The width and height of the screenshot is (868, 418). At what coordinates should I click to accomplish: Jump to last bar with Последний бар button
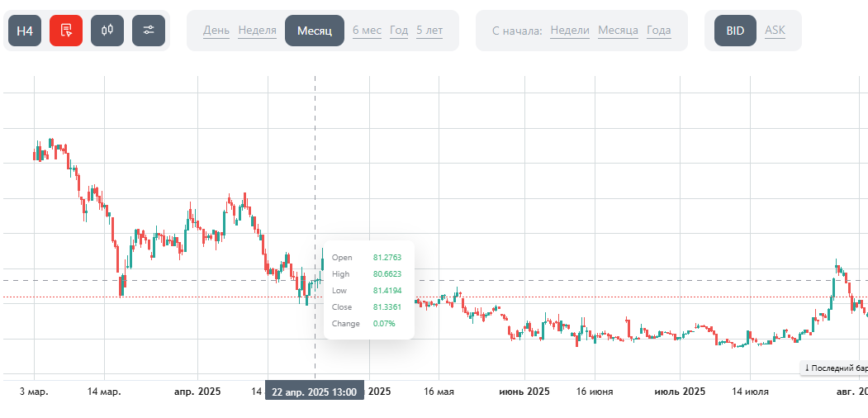click(834, 368)
